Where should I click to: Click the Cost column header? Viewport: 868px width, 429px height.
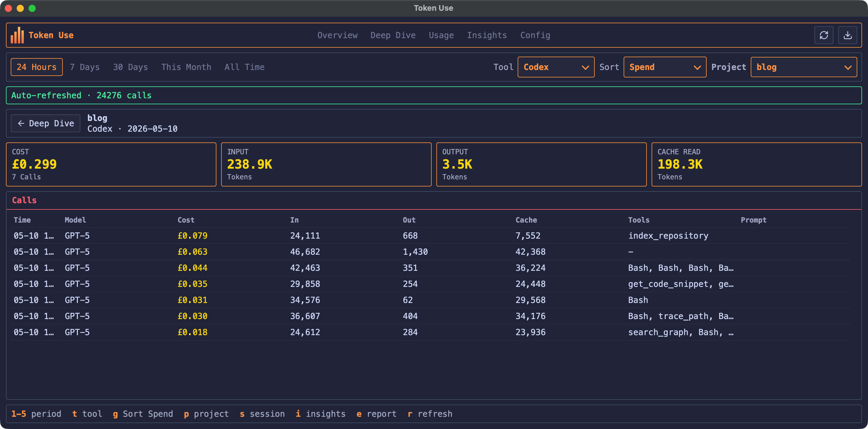coord(186,220)
